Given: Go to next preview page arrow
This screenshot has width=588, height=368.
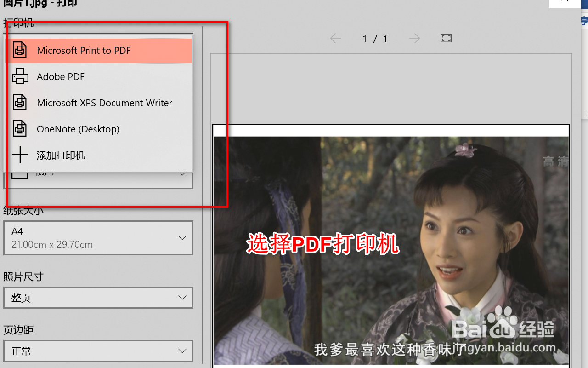Looking at the screenshot, I should point(414,39).
